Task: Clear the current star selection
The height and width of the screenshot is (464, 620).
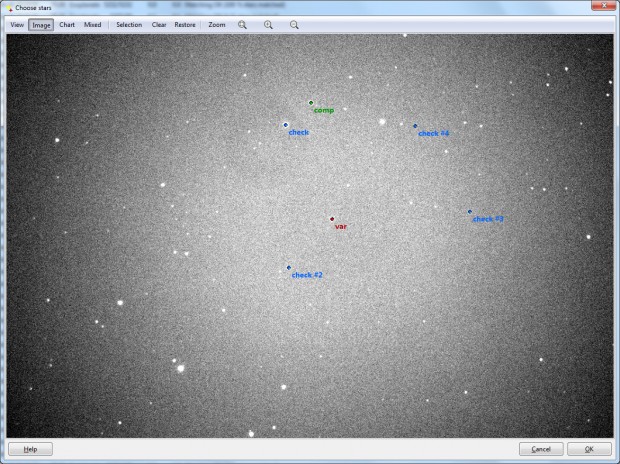Action: [159, 25]
